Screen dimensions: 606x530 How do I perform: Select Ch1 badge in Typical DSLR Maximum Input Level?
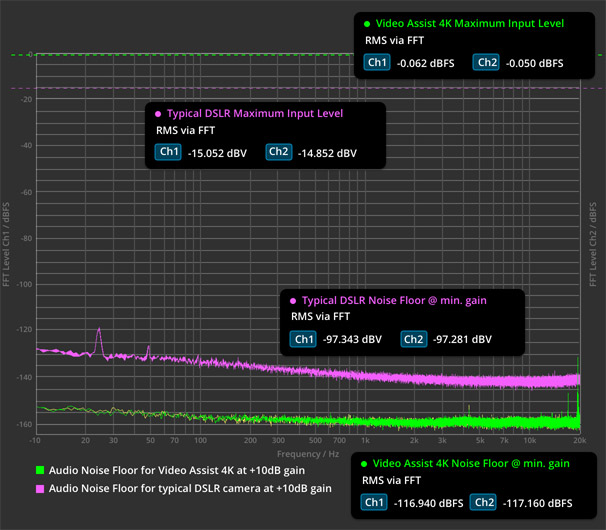(x=168, y=153)
